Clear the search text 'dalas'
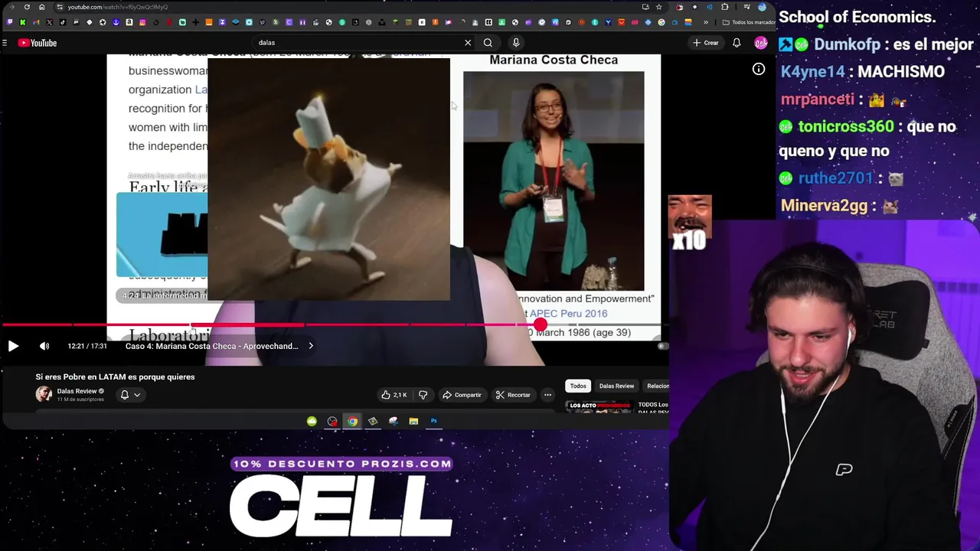Image resolution: width=980 pixels, height=551 pixels. [468, 43]
